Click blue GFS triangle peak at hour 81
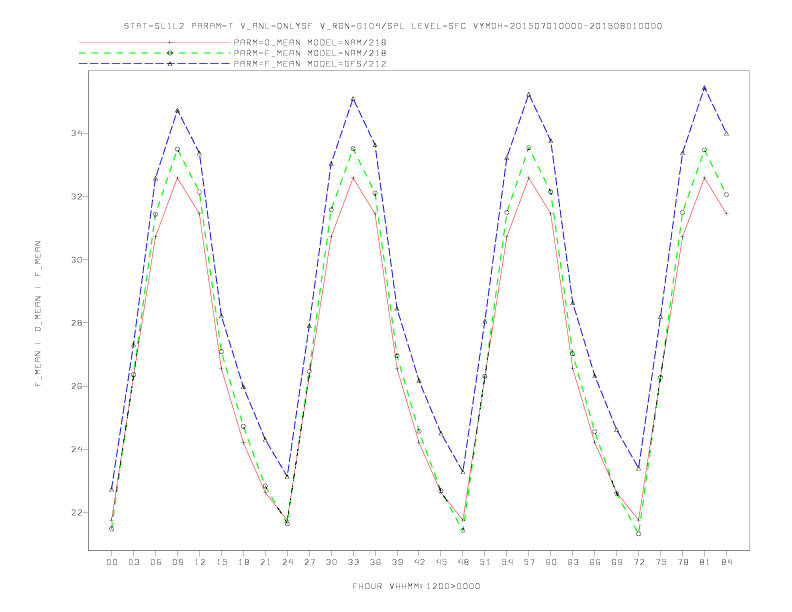792x612 pixels. (x=705, y=88)
